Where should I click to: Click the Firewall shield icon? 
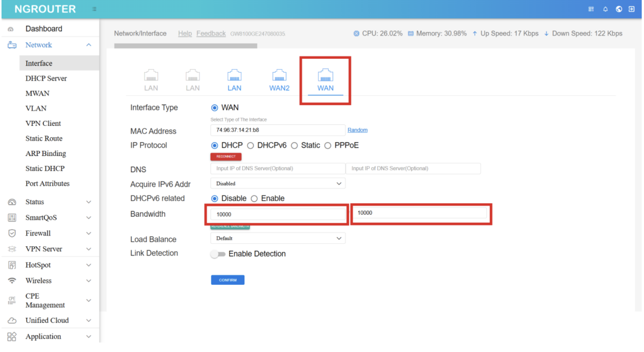tap(12, 233)
